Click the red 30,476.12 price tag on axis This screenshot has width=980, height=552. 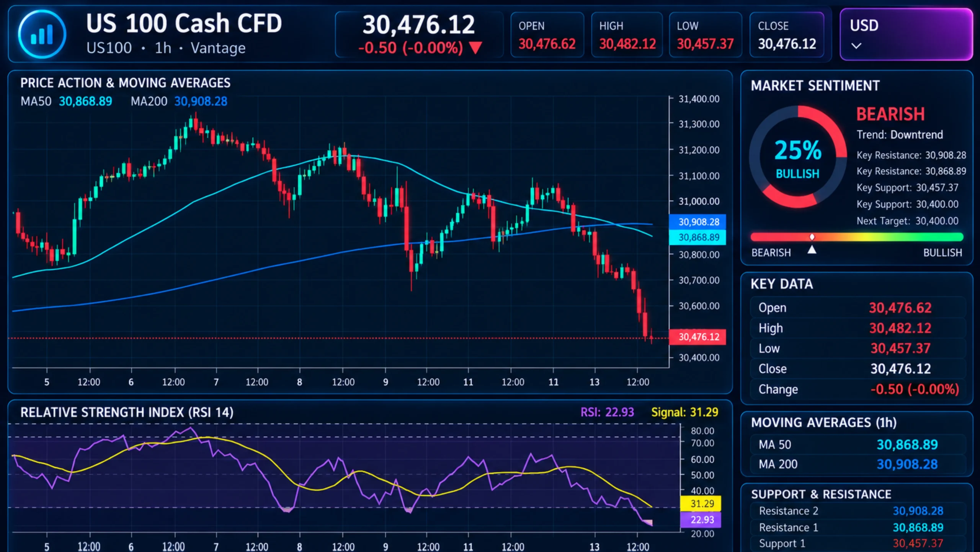tap(697, 337)
